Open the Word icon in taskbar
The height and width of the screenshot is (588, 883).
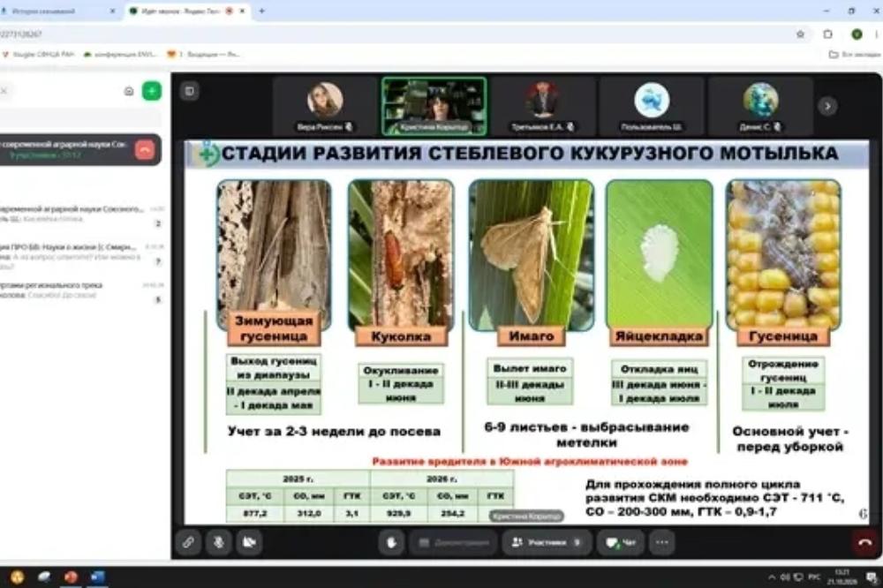(97, 577)
